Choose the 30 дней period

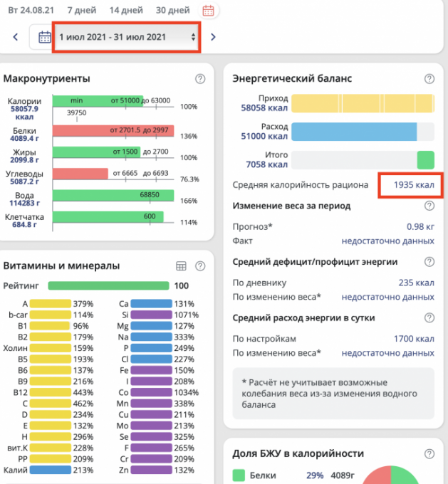point(172,11)
